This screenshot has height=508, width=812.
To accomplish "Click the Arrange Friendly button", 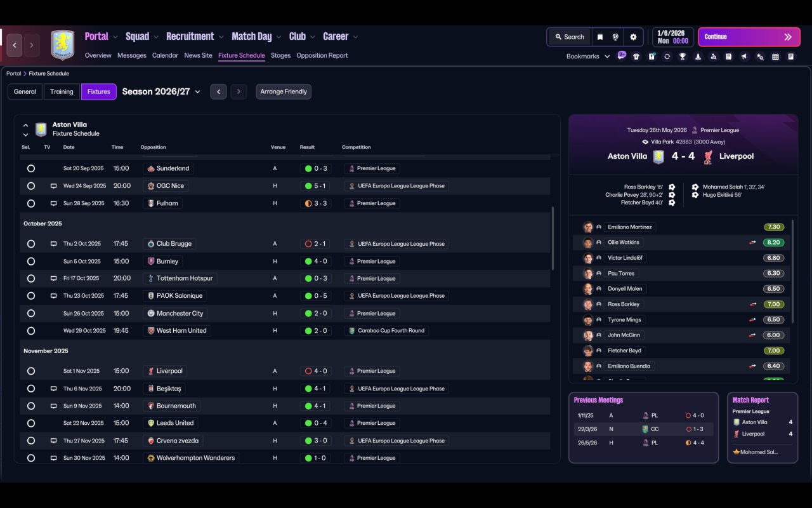I will tap(284, 91).
